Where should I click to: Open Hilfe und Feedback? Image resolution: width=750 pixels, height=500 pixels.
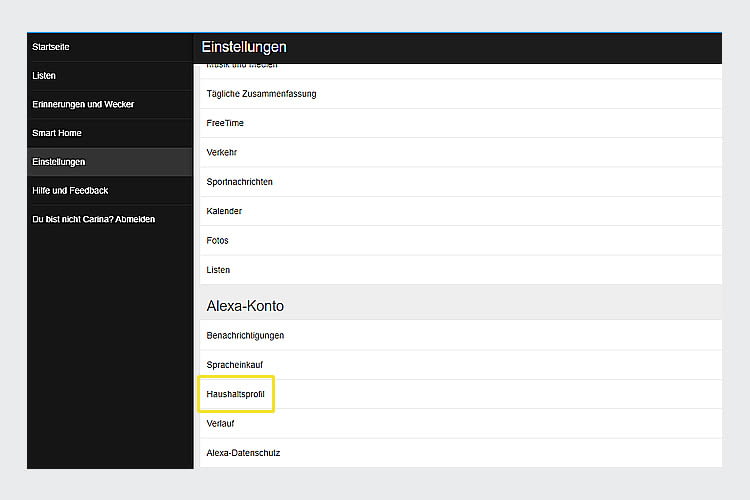[110, 190]
